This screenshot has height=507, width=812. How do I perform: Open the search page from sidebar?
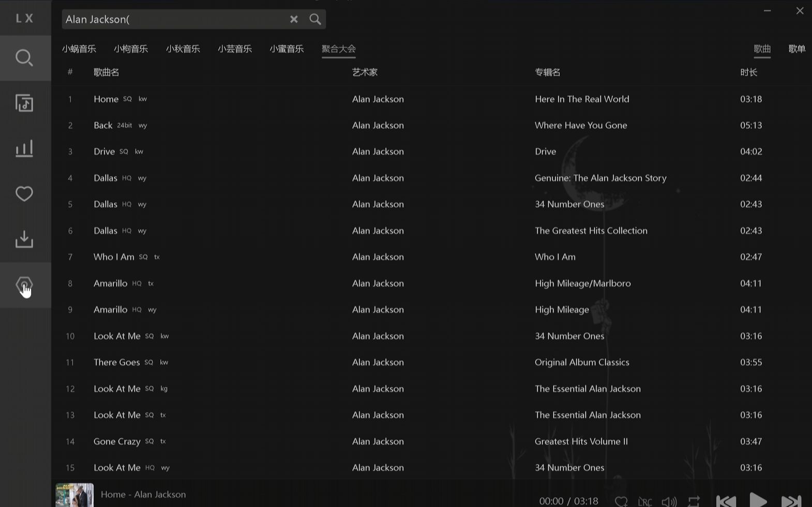pos(24,58)
